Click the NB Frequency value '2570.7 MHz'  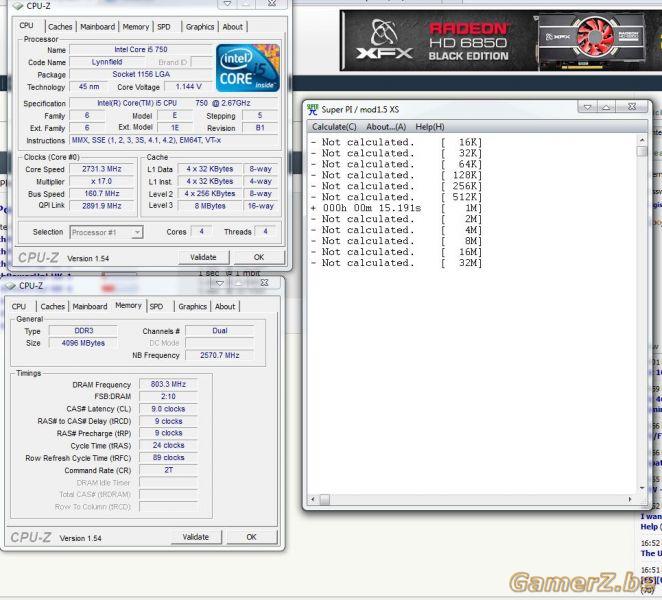(220, 355)
